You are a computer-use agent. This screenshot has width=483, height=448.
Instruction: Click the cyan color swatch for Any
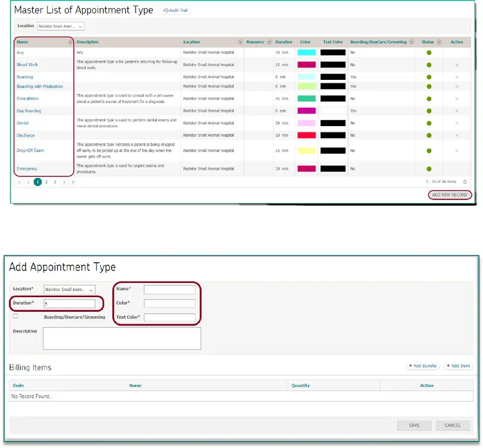[x=307, y=52]
